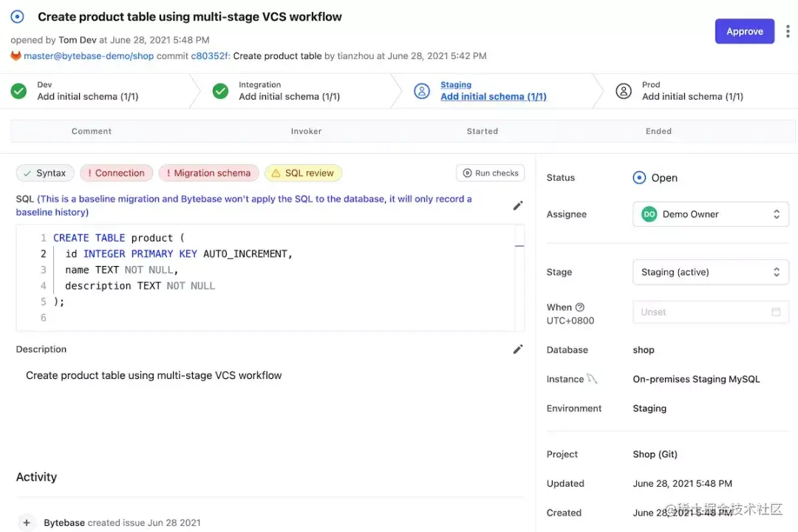Open the Stage dropdown showing Staging (active)

point(710,272)
